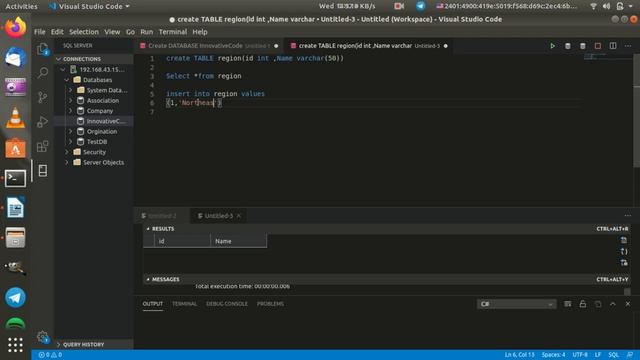Clear the Output panel with the clear icon

click(567, 304)
